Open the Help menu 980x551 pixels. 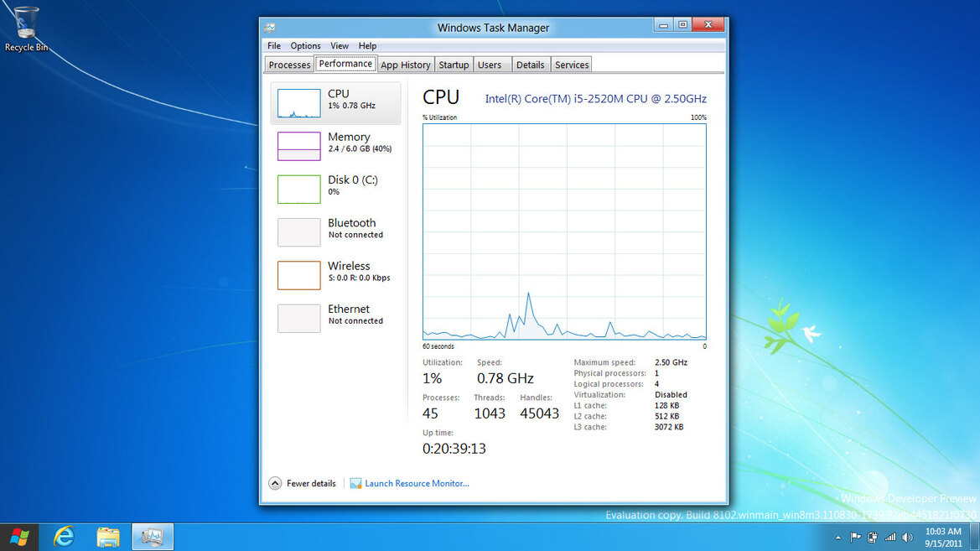367,45
